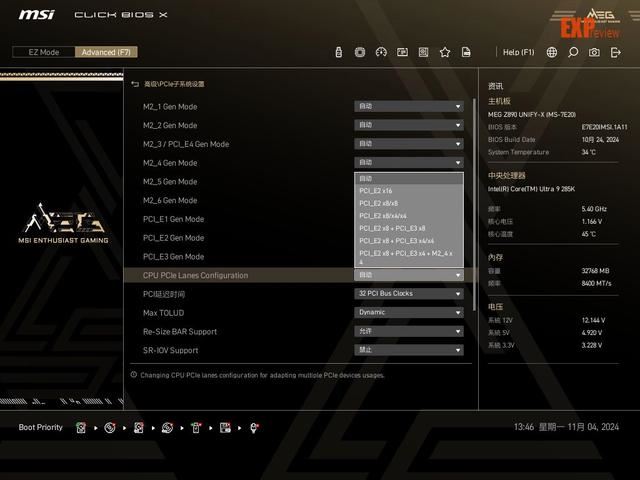
Task: Click the language globe icon
Action: (552, 52)
